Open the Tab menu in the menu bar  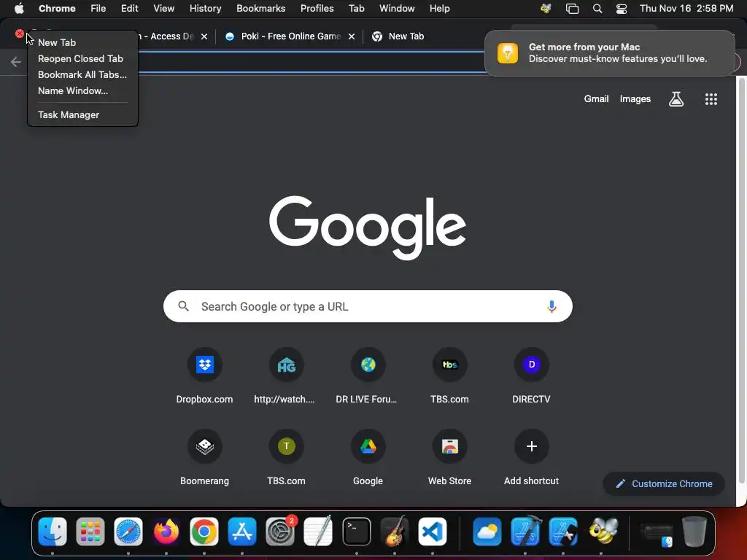pyautogui.click(x=356, y=9)
